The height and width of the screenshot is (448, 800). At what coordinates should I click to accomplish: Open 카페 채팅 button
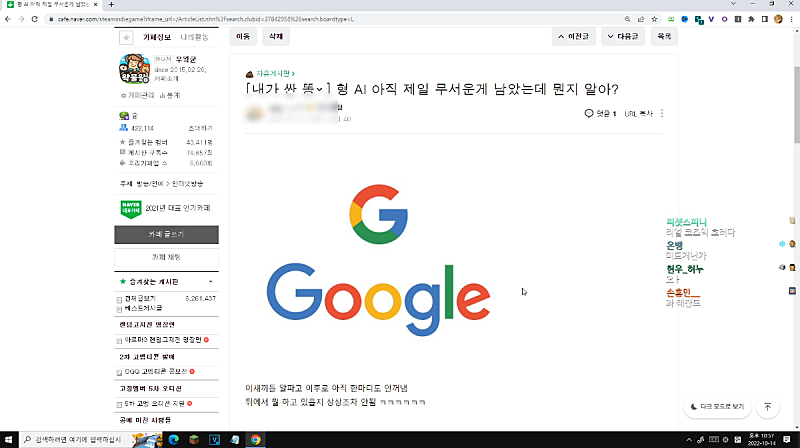166,257
